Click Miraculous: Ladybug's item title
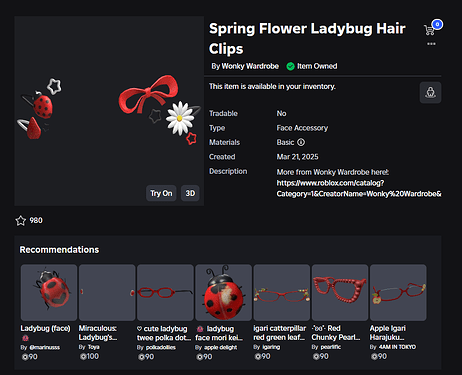The width and height of the screenshot is (462, 375). (98, 333)
